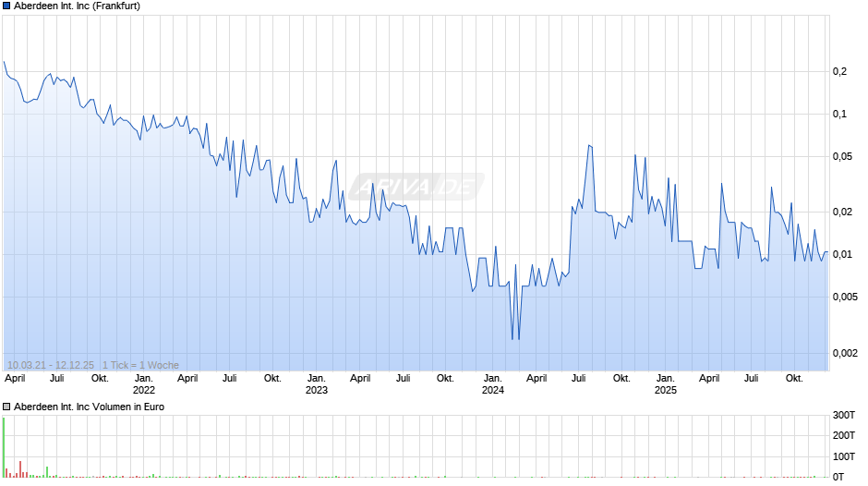Click the 100T volume axis label
The image size is (868, 486).
tap(844, 456)
